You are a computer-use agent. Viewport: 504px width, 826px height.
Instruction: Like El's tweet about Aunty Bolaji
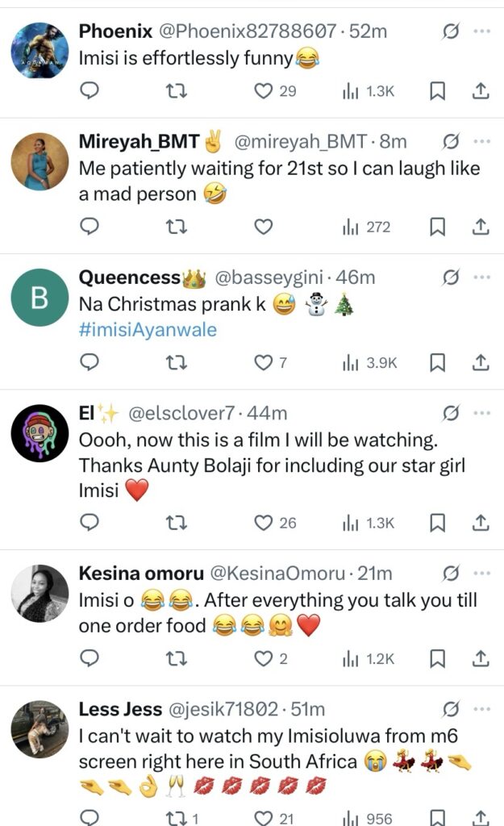(264, 523)
